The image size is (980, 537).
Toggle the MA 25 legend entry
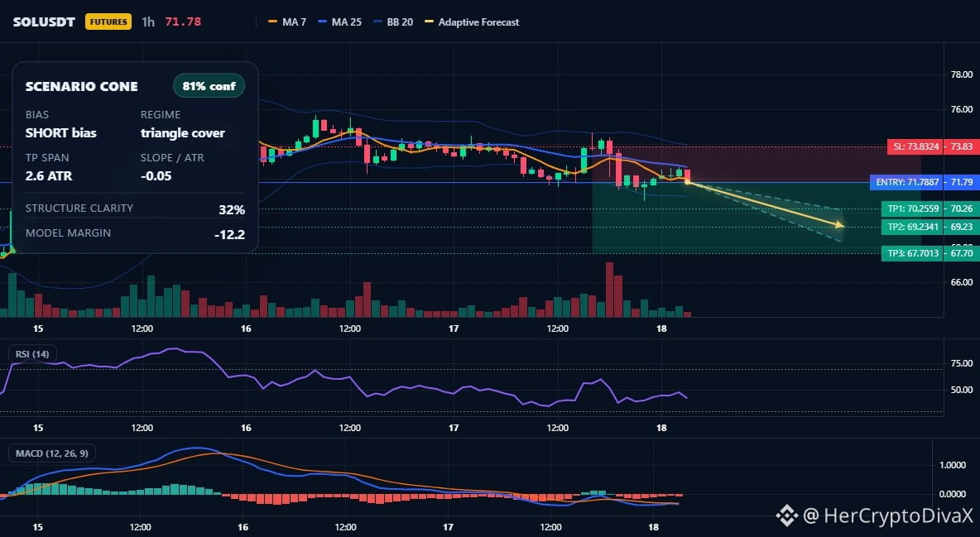coord(339,22)
